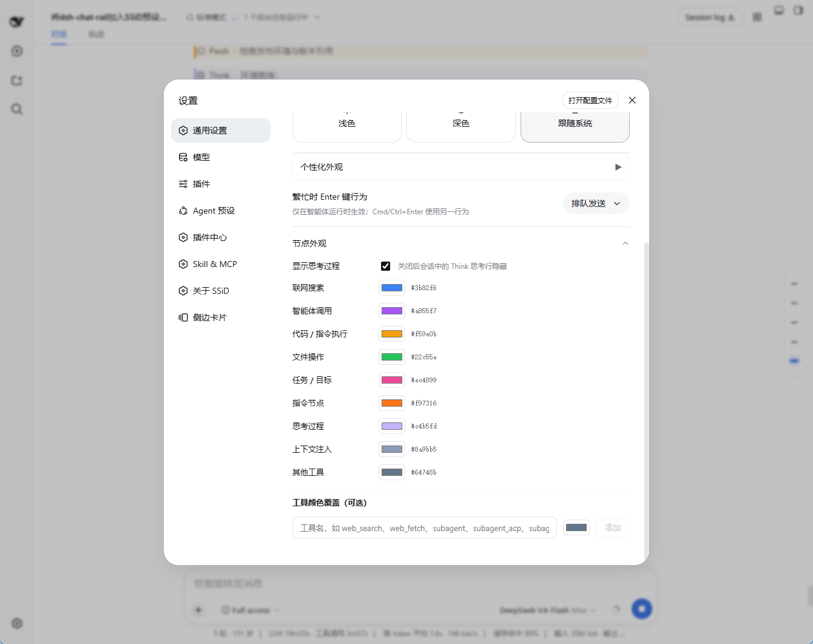Change the 指令节点 orange swatch
The width and height of the screenshot is (813, 644).
click(x=392, y=403)
